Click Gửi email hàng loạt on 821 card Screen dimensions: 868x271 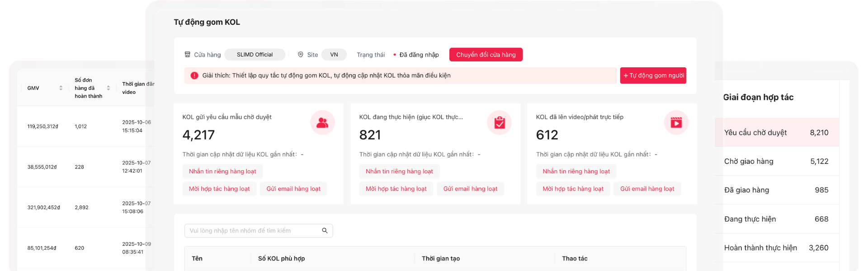point(470,189)
